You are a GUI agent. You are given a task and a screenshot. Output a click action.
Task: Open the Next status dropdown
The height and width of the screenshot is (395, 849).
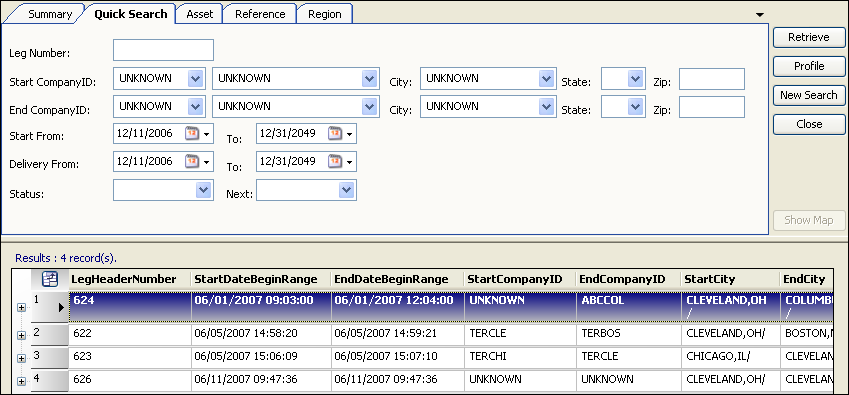click(x=347, y=190)
